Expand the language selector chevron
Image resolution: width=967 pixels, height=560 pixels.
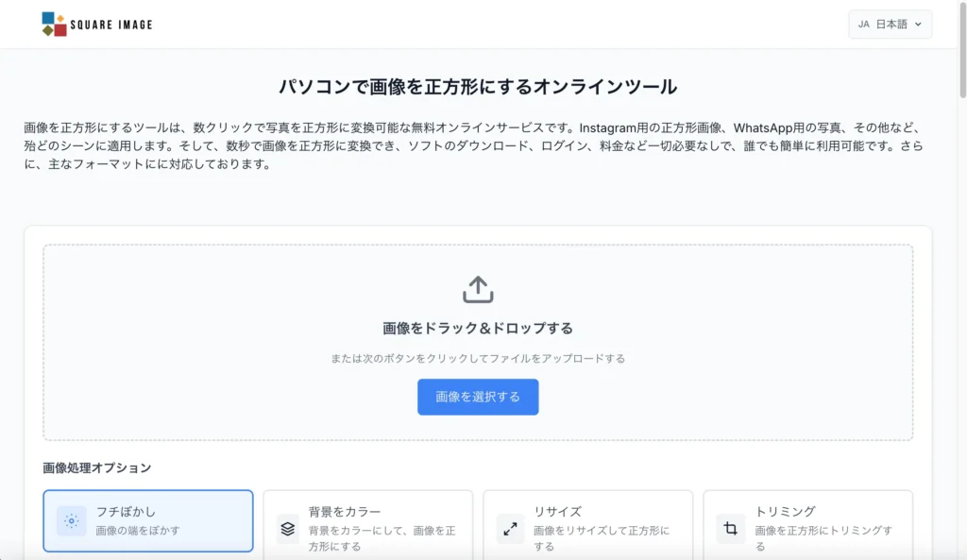pos(917,24)
